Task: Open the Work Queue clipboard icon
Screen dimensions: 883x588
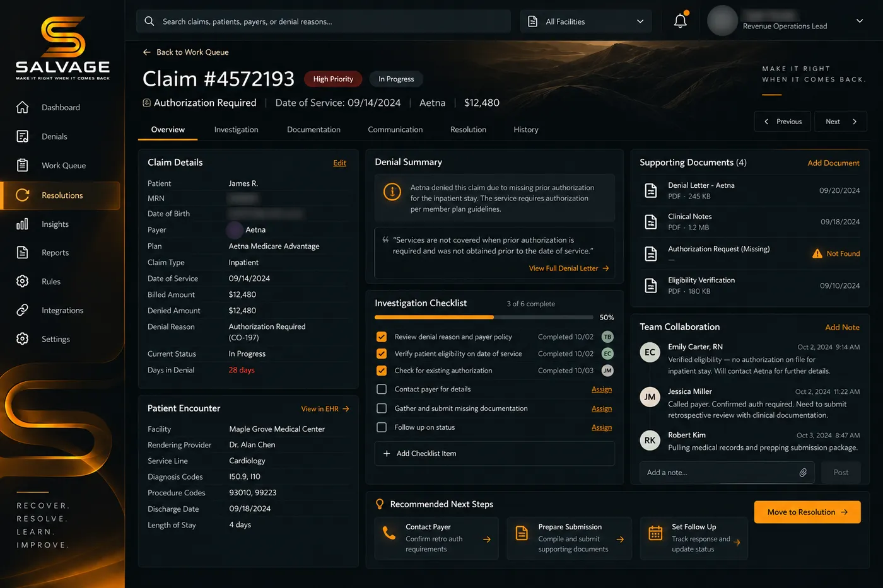Action: (x=23, y=165)
